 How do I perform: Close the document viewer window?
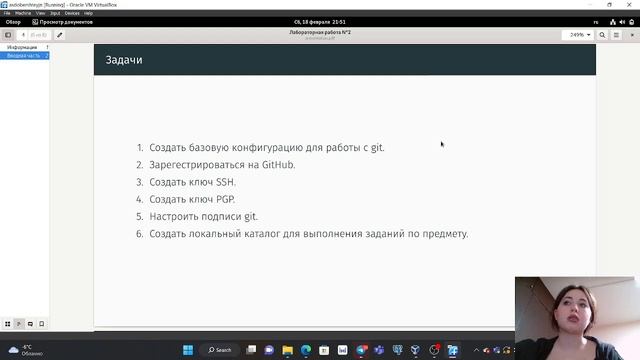tap(632, 35)
